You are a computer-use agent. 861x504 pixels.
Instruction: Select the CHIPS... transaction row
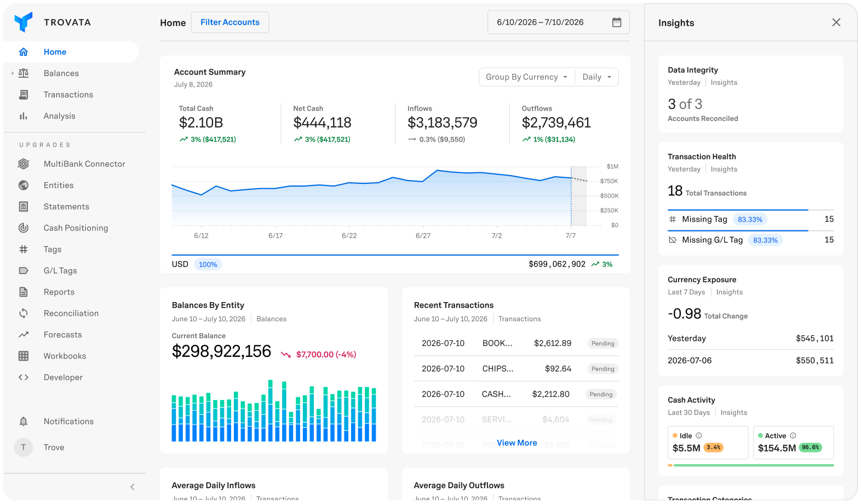pos(516,369)
